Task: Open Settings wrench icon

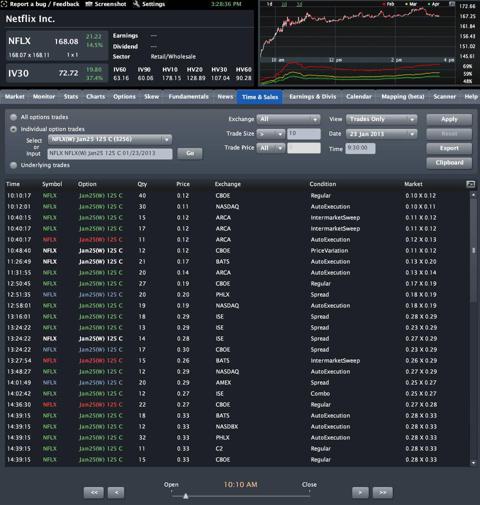Action: 136,4
